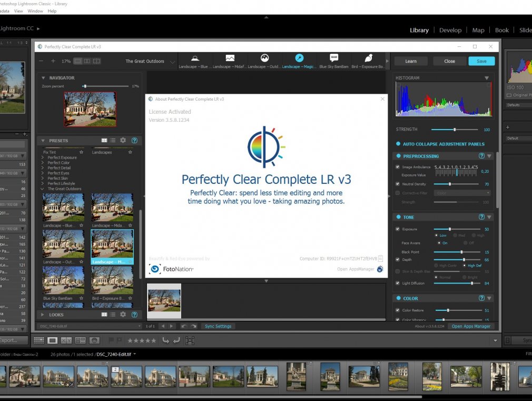Expand the Looks panel
Image resolution: width=532 pixels, height=401 pixels.
43,315
